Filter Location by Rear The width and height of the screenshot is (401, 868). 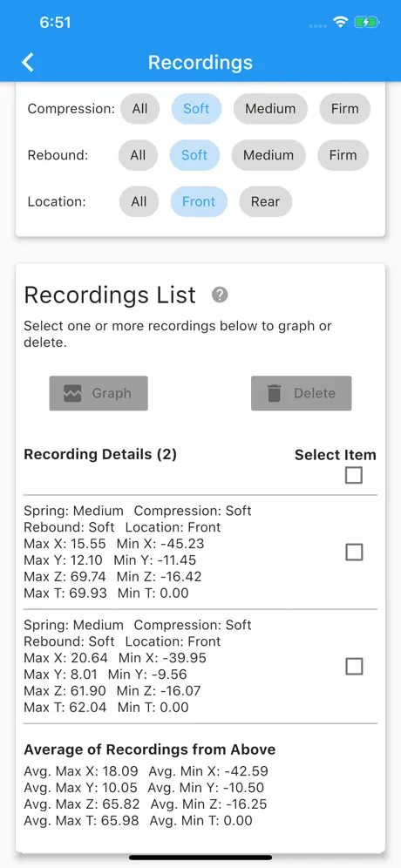(x=265, y=201)
